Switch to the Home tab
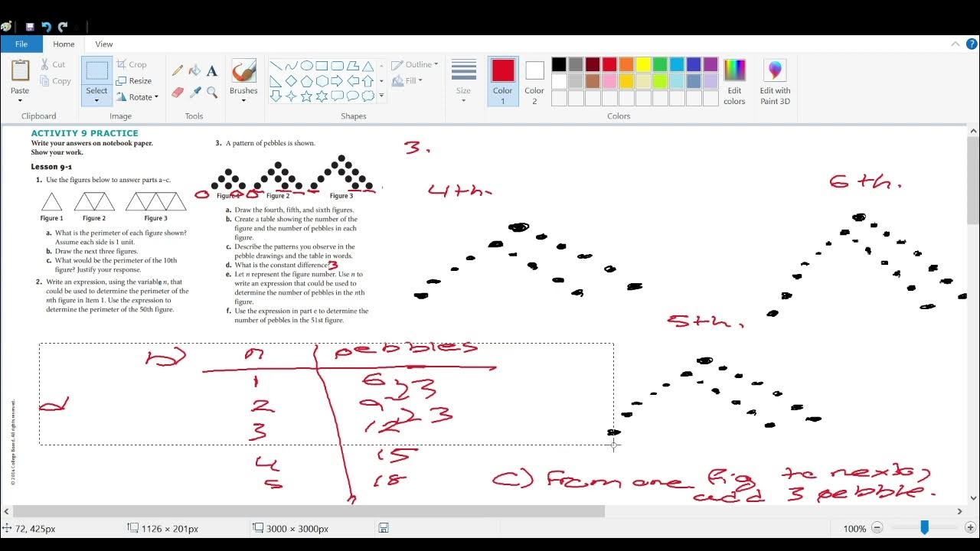This screenshot has width=980, height=551. (x=64, y=44)
